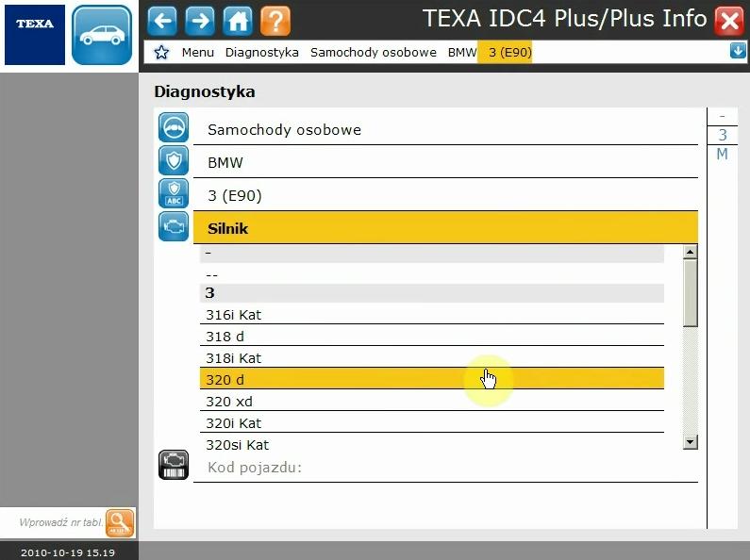Viewport: 750px width, 560px height.
Task: Choose the 318i Kat model
Action: pos(431,358)
